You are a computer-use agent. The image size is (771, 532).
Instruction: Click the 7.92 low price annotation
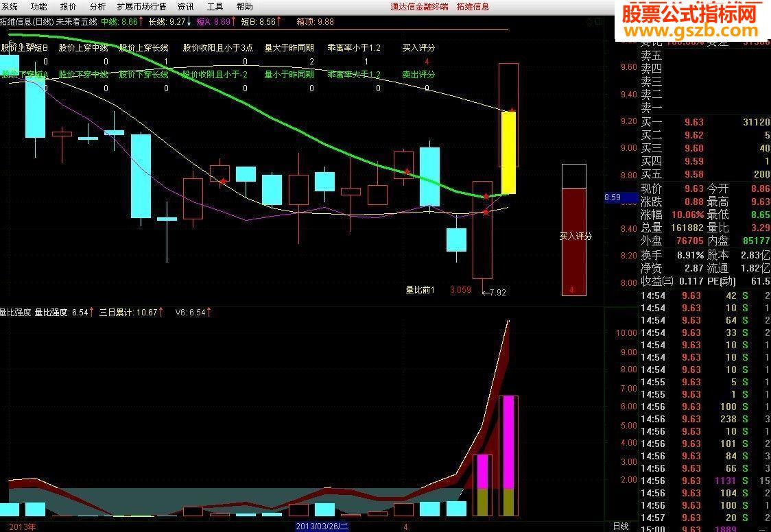coord(494,293)
